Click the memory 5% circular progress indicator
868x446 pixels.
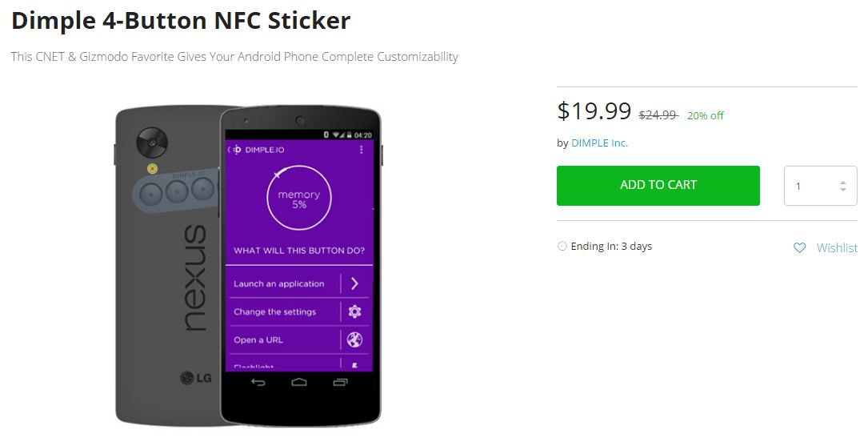pyautogui.click(x=298, y=199)
